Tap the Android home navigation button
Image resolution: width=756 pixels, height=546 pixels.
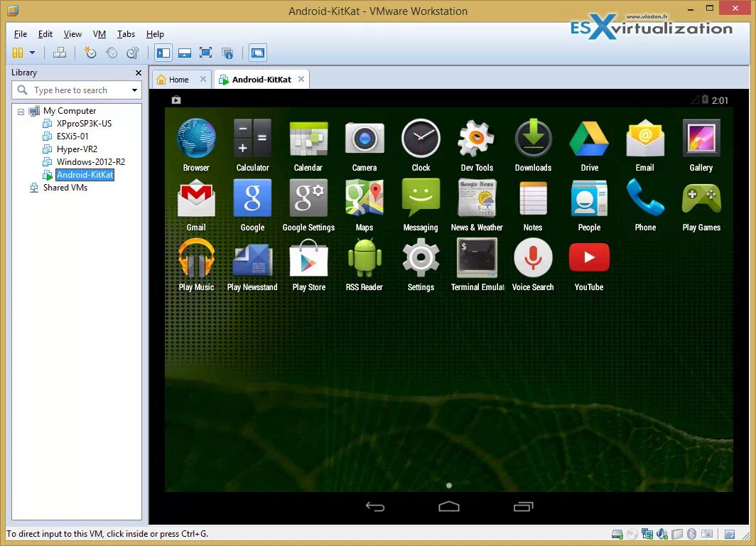tap(449, 506)
